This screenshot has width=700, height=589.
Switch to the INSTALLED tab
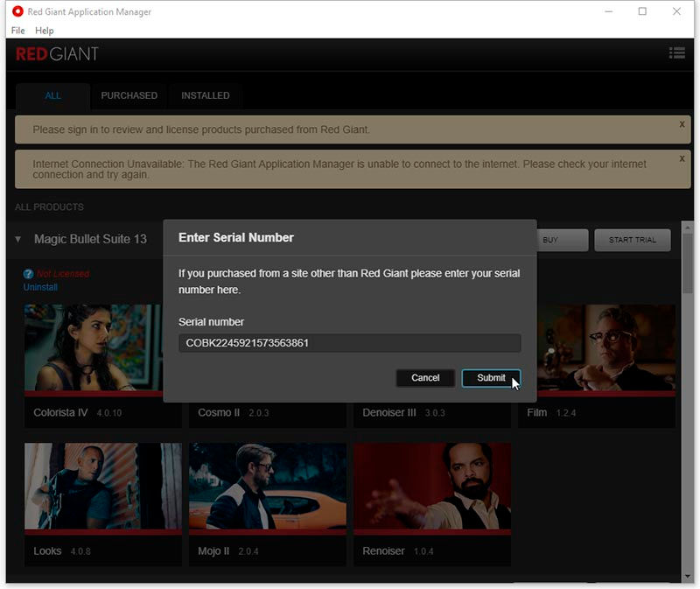coord(206,95)
